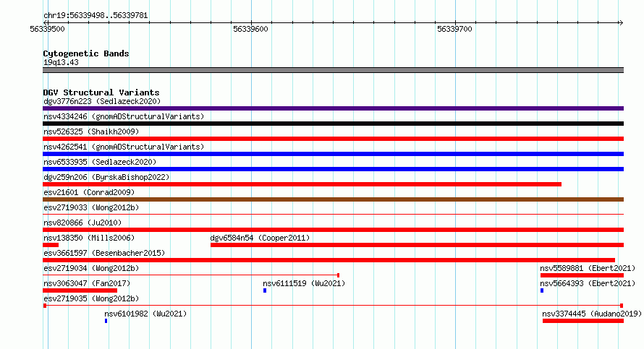Screen dimensions: 644x349
Task: Click the dgv3776n223 (Sedlazeck2020) label
Action: [102, 101]
